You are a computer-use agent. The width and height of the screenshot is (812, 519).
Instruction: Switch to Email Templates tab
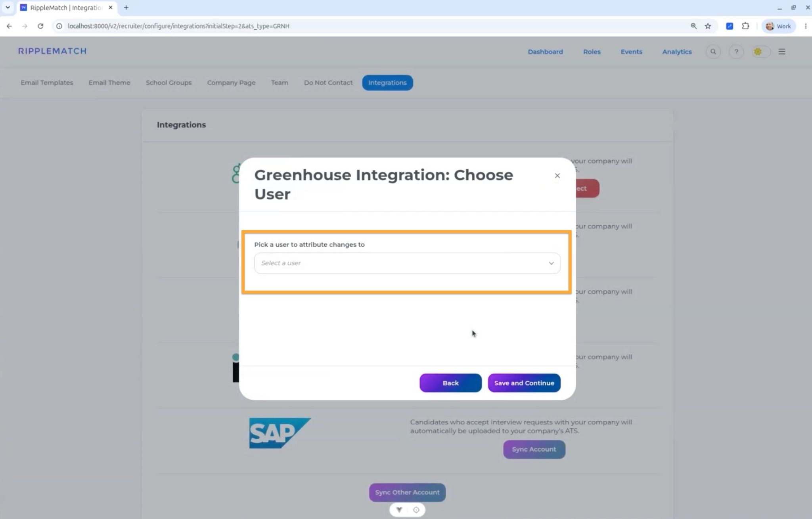click(x=47, y=83)
